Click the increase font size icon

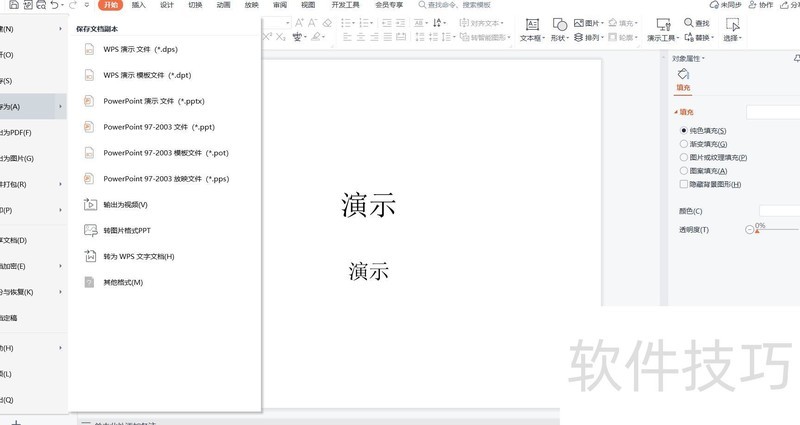pyautogui.click(x=299, y=23)
